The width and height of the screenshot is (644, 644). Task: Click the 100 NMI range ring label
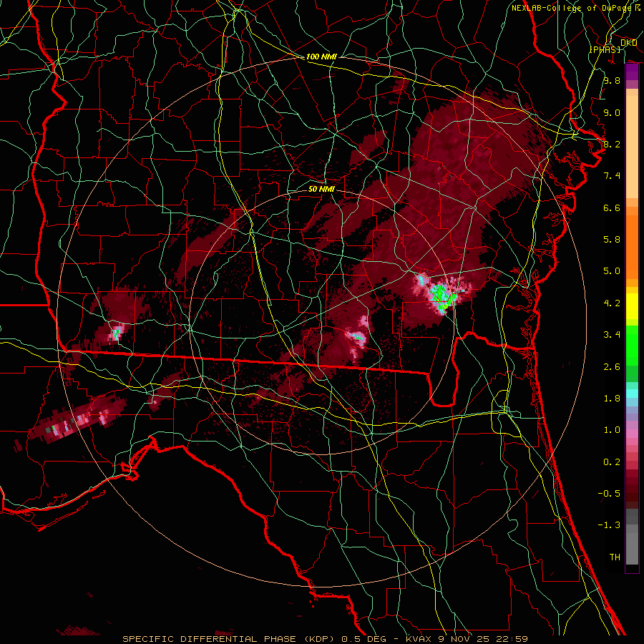[x=321, y=57]
